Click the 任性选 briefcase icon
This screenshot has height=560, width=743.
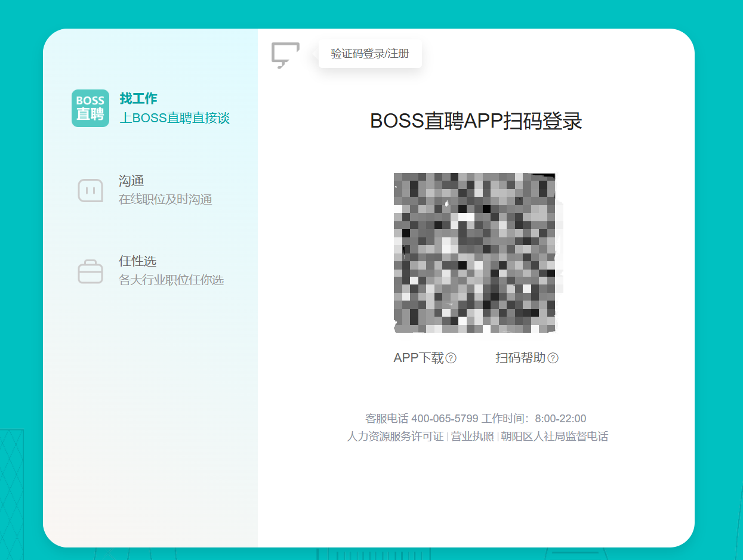click(90, 271)
